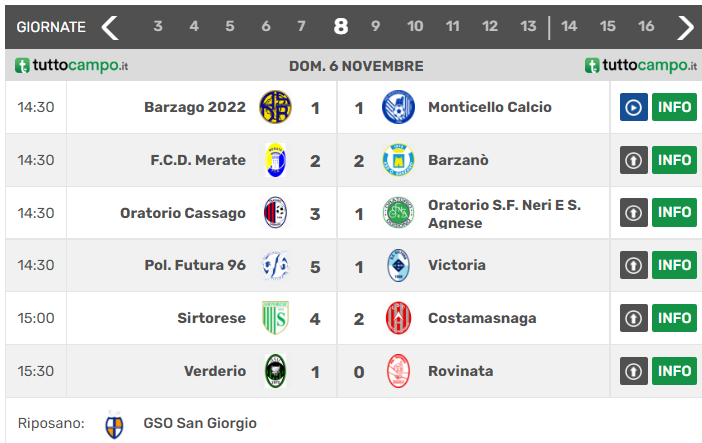The height and width of the screenshot is (443, 702).
Task: Click the Barzago 2022 team crest
Action: tap(275, 107)
